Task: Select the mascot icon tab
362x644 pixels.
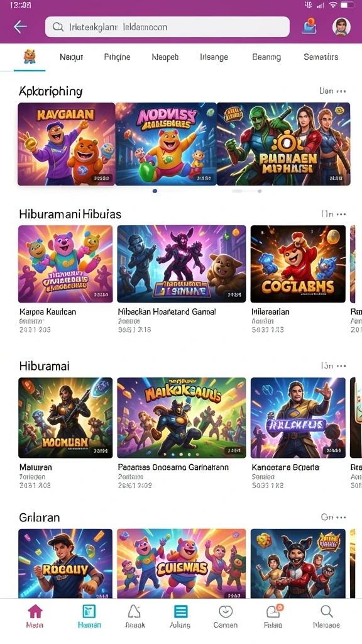Action: (x=29, y=56)
